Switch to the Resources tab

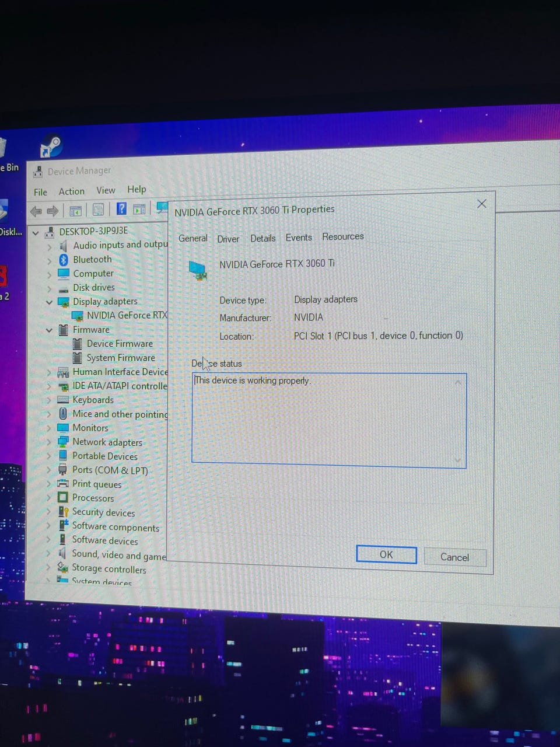(x=343, y=236)
